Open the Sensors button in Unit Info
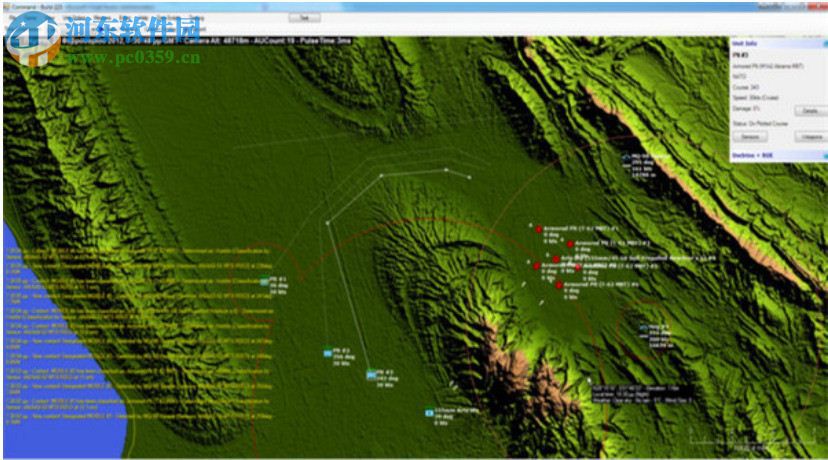Screen dimensions: 828x460 (750, 137)
